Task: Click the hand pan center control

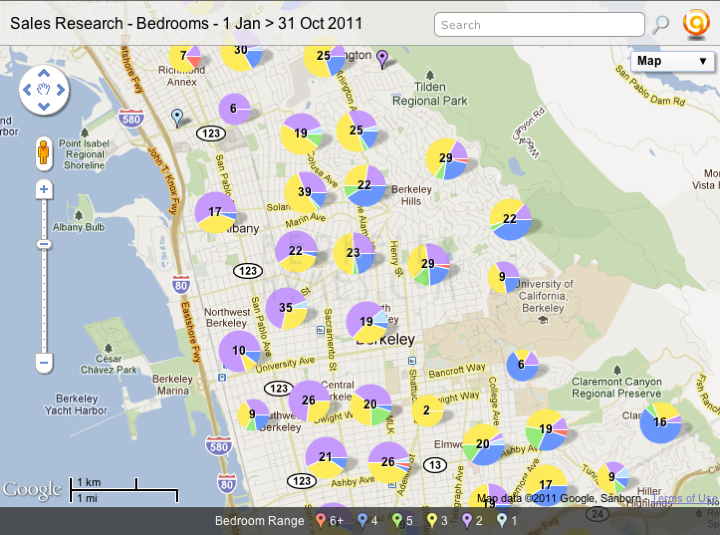Action: [x=44, y=90]
